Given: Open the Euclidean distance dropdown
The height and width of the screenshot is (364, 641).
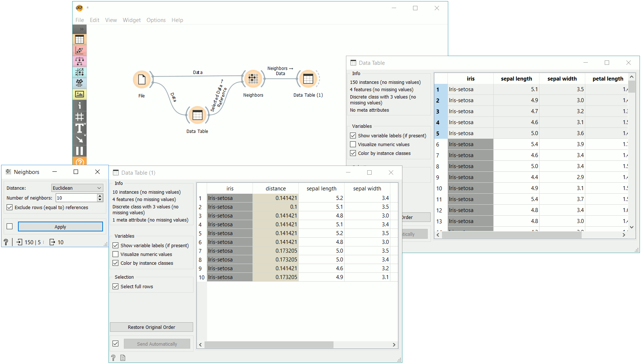Looking at the screenshot, I should (77, 187).
